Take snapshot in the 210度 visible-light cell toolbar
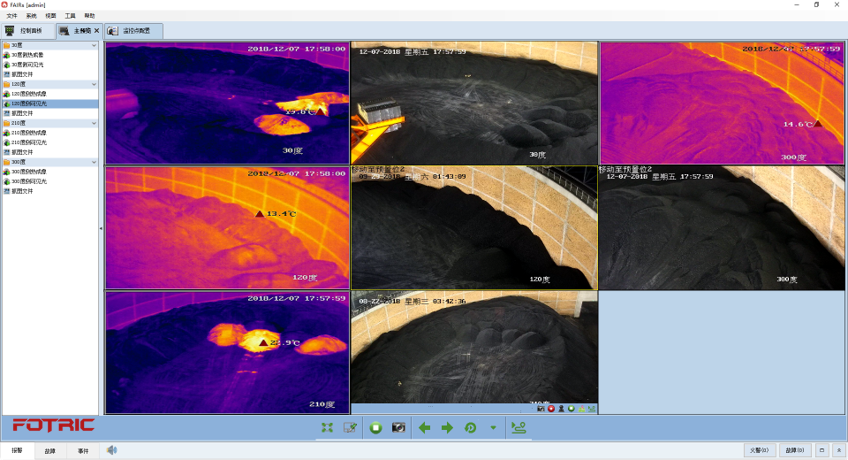 540,409
